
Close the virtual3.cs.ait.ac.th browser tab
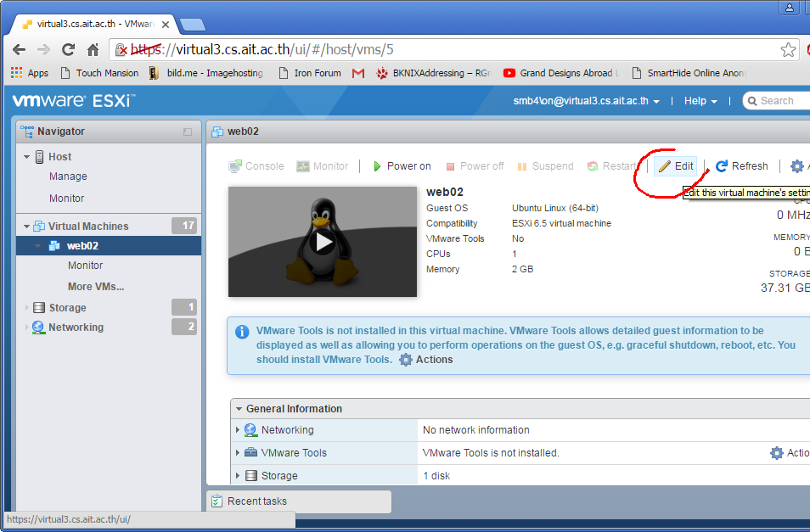point(166,25)
